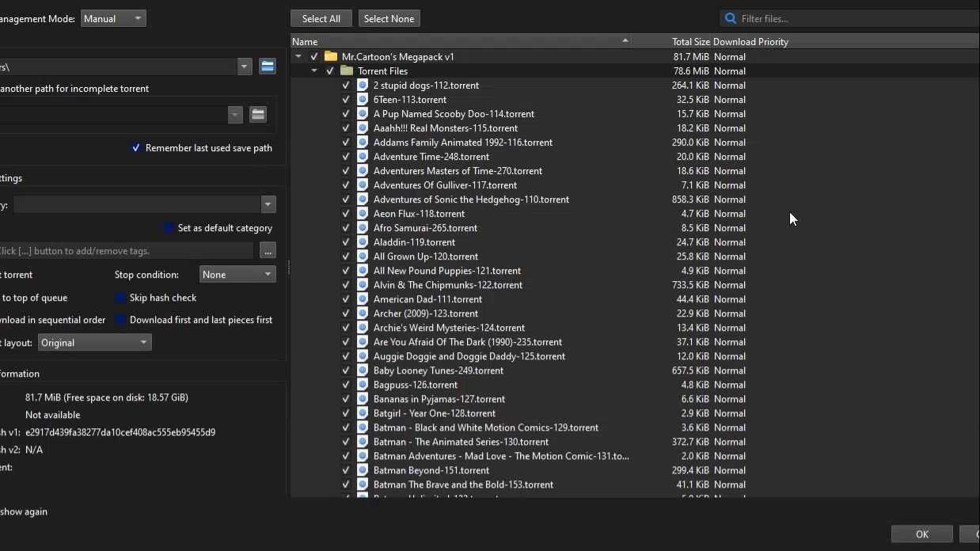Uncheck Batman - The Animated Series-130.torrent checkbox
Screen dimensions: 980x551
point(346,441)
